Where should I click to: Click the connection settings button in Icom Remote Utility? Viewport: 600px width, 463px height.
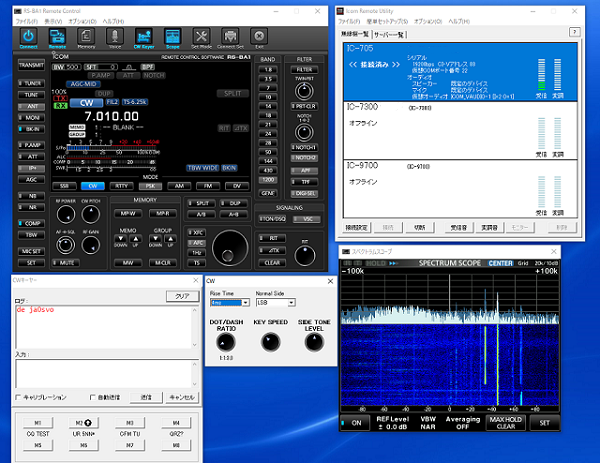click(x=357, y=228)
